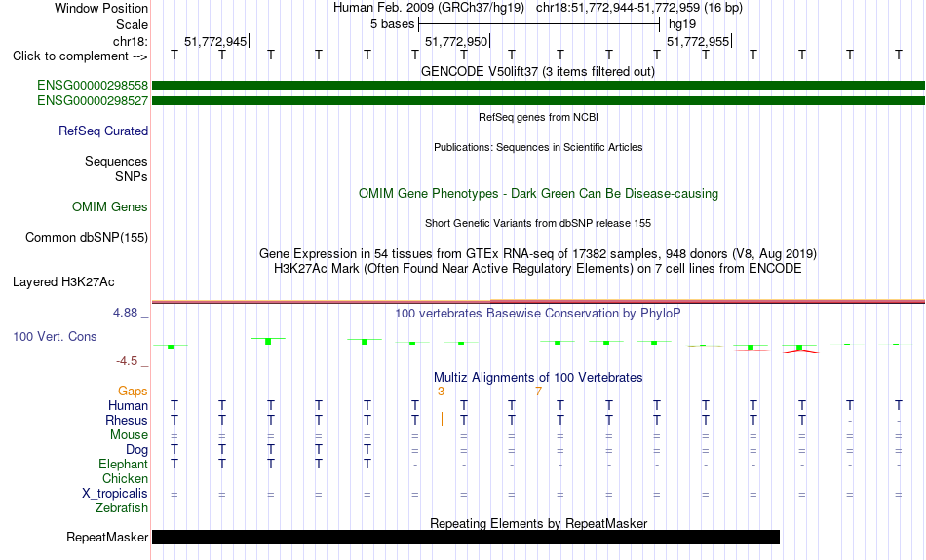Click the OMIM Gene Phenotypes track title
926x560 pixels.
coord(539,194)
